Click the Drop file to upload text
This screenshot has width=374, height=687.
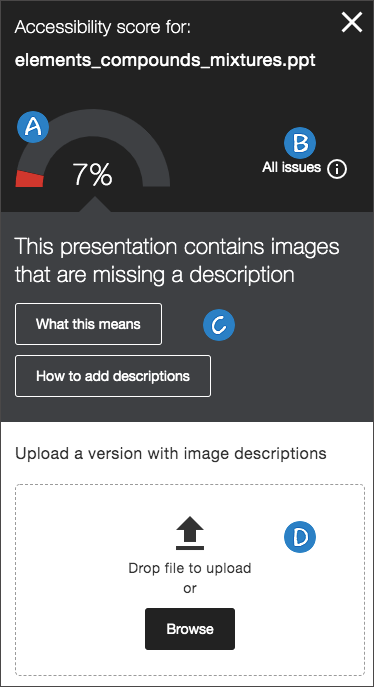190,568
